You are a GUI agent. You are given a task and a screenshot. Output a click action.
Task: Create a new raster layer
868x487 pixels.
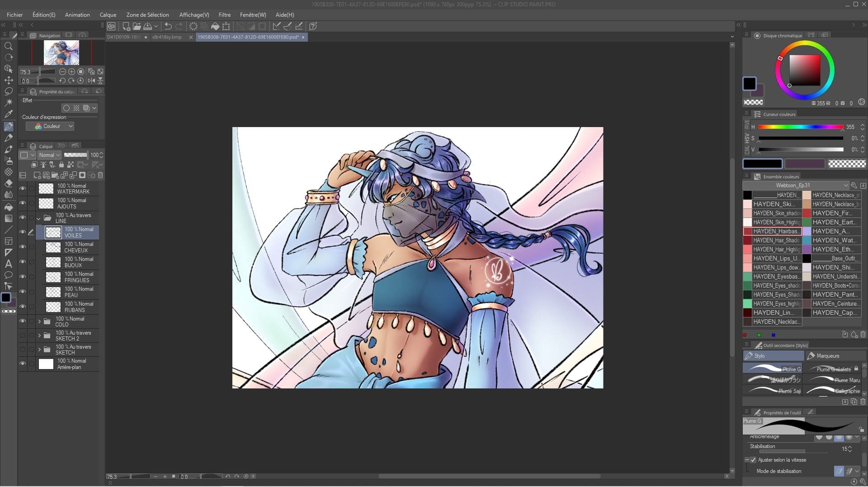point(37,175)
